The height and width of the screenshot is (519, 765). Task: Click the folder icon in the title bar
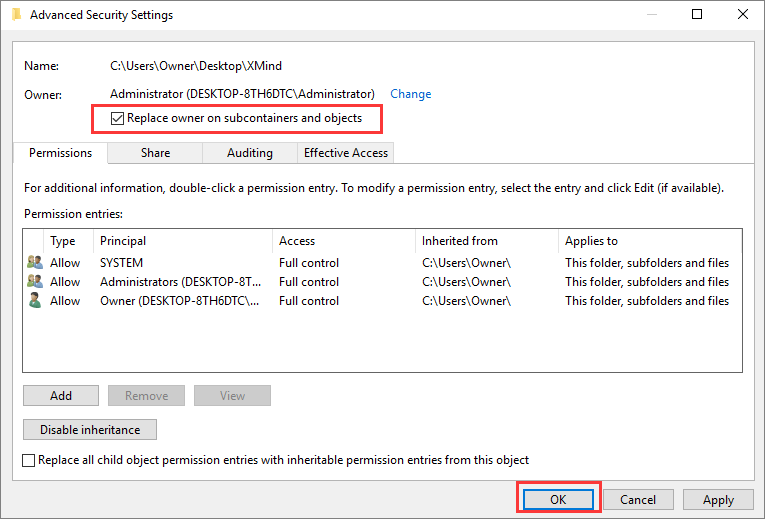click(16, 15)
